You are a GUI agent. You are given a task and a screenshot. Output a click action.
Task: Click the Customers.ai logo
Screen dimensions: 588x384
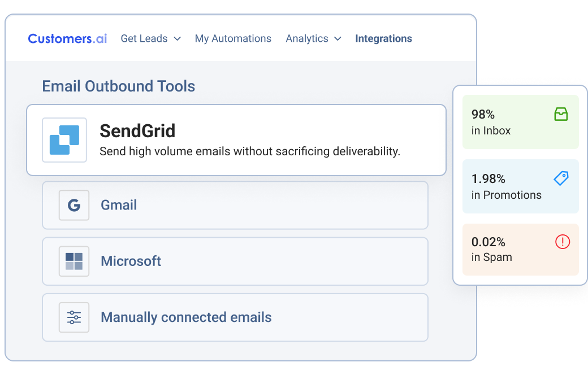pos(67,38)
